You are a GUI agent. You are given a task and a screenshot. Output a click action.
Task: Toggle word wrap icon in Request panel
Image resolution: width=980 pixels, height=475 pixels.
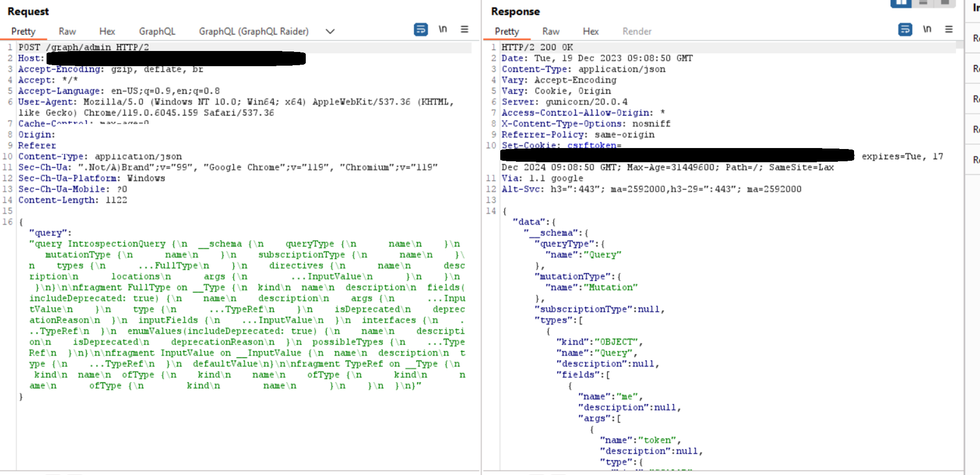tap(420, 30)
